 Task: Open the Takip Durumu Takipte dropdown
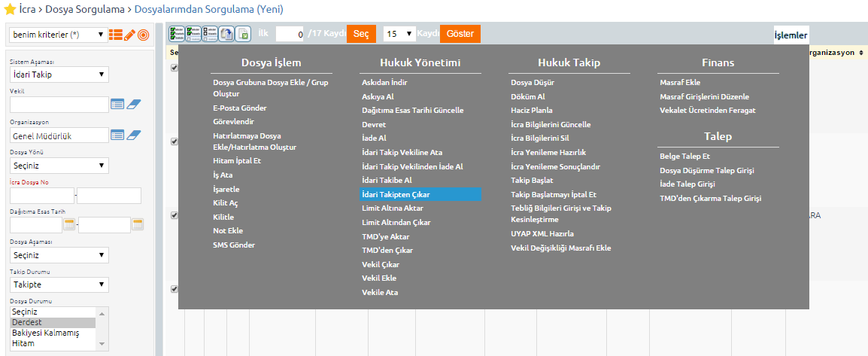59,284
